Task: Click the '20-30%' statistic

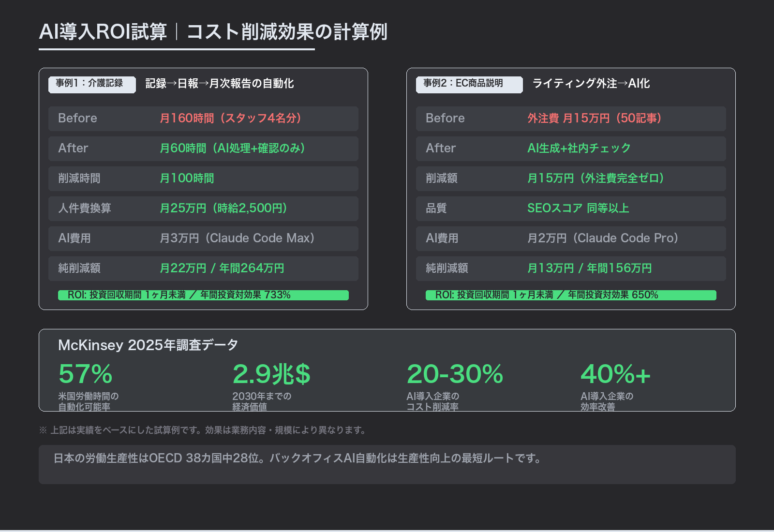Action: coord(455,374)
